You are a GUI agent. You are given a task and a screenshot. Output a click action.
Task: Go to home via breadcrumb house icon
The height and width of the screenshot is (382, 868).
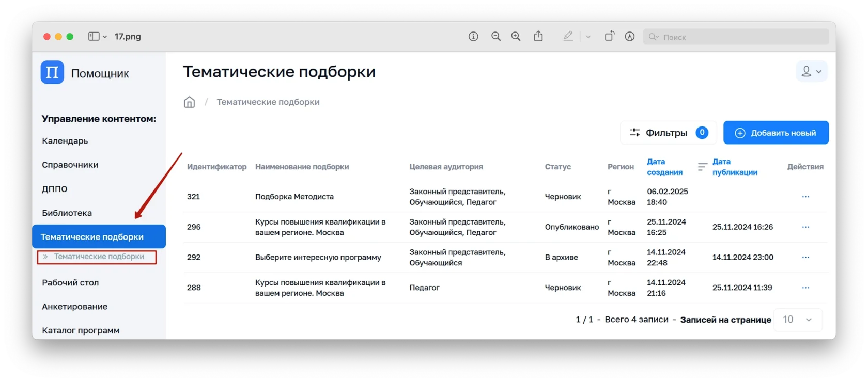(x=190, y=102)
